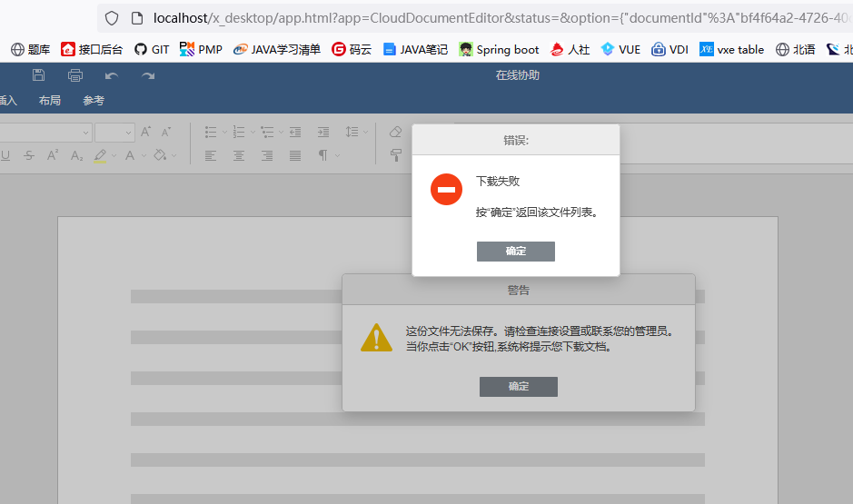
Task: Click the paragraph shading bucket icon
Action: [159, 155]
